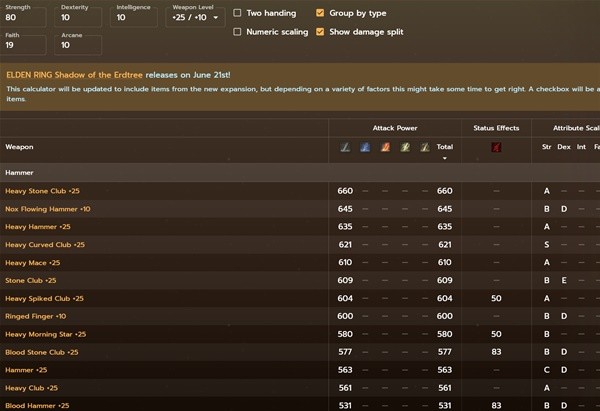Sort by holy attack power icon
The width and height of the screenshot is (600, 411).
[x=424, y=147]
